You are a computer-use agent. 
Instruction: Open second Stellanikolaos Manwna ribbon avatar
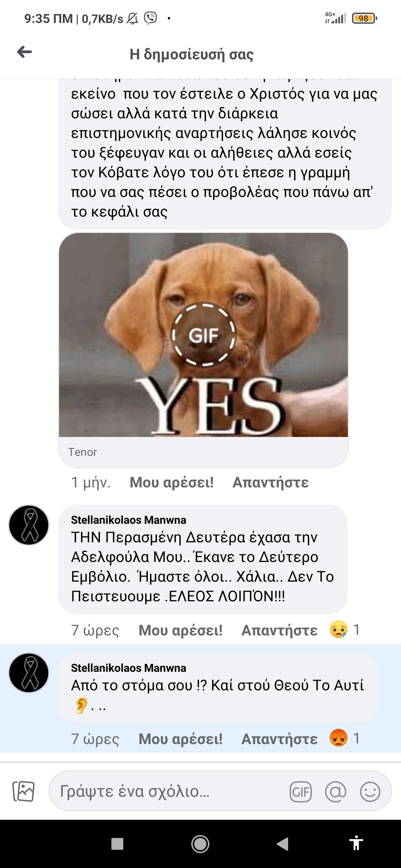point(29,673)
